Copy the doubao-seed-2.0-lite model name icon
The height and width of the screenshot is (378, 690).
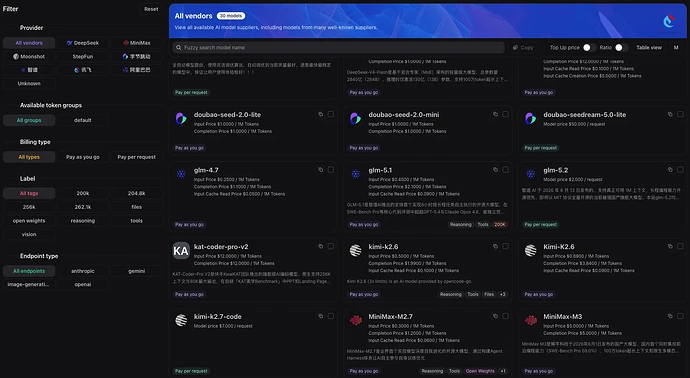click(x=320, y=114)
